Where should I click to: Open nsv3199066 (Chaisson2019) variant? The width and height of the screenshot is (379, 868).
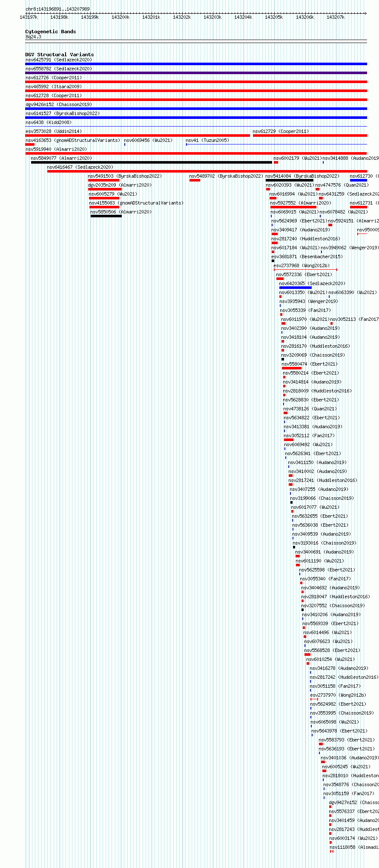(322, 498)
